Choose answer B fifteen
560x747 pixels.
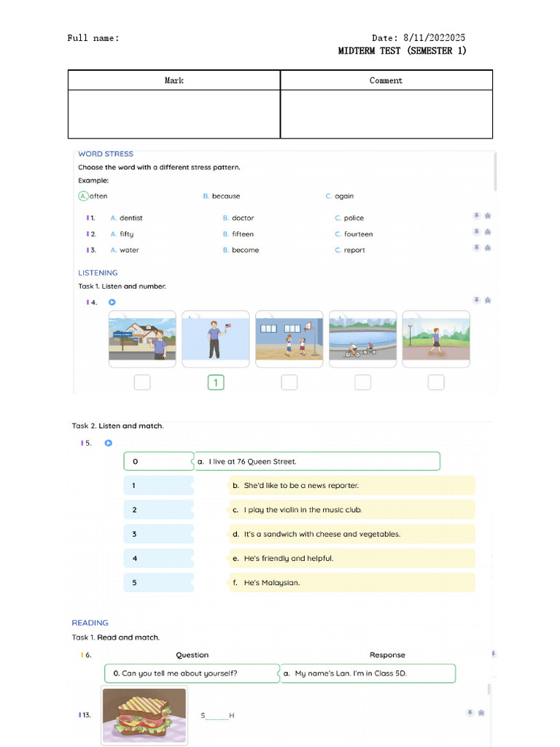238,234
